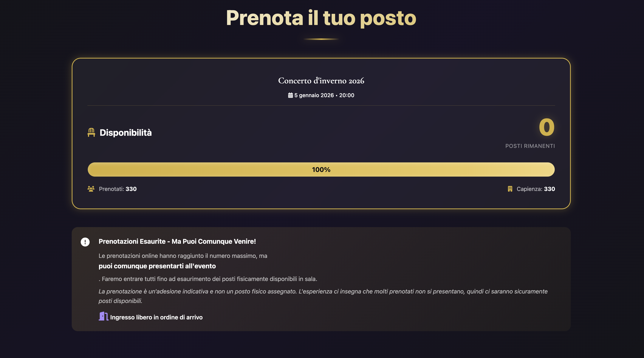Click the gold divider under Prenota il tuo posto
This screenshot has width=644, height=358.
coord(321,39)
